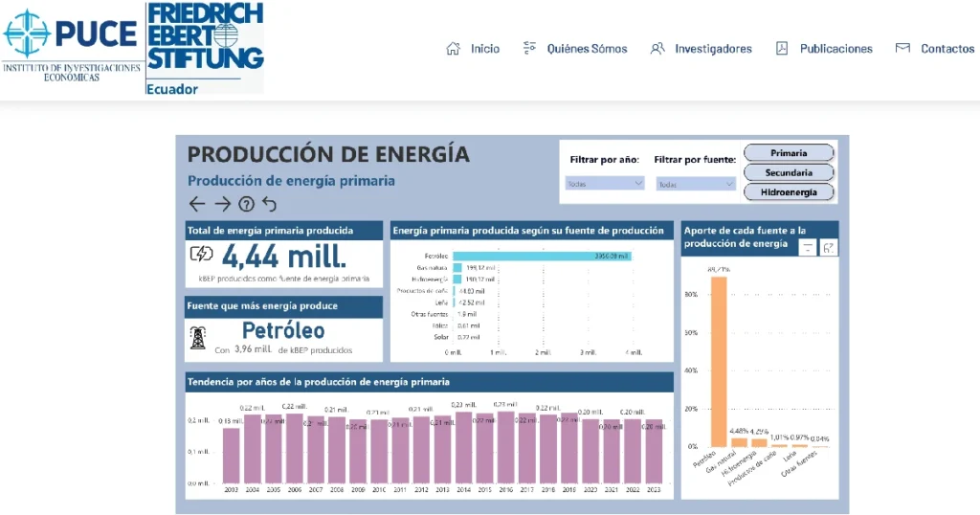The height and width of the screenshot is (515, 980).
Task: Open the Filtrar por fuente dropdown
Action: pyautogui.click(x=695, y=184)
